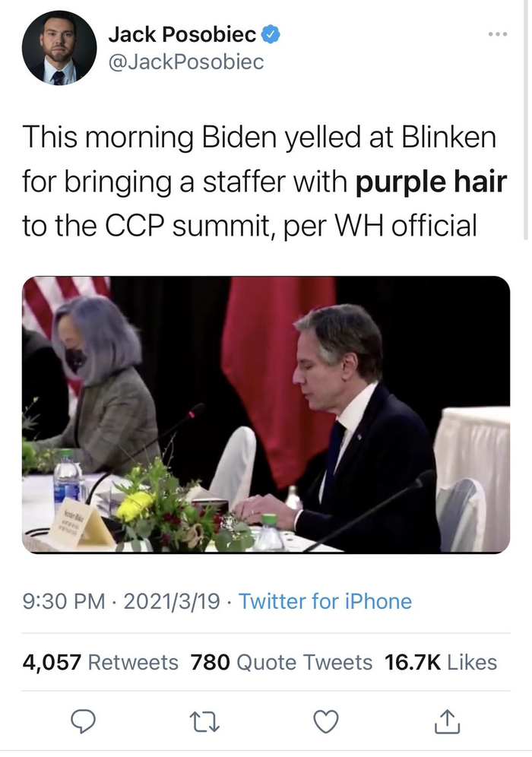Click the tweet text mentioning Biden and Blinken
Screen dimensions: 532x757
pos(258,139)
